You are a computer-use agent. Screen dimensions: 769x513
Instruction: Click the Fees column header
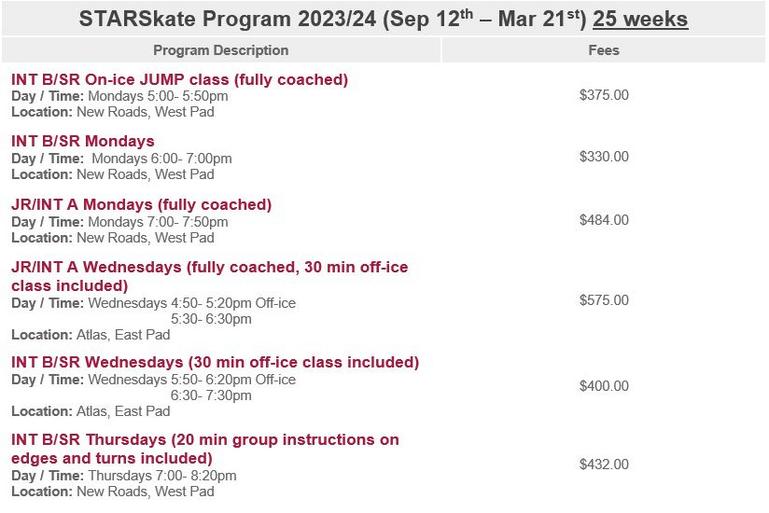tap(604, 50)
